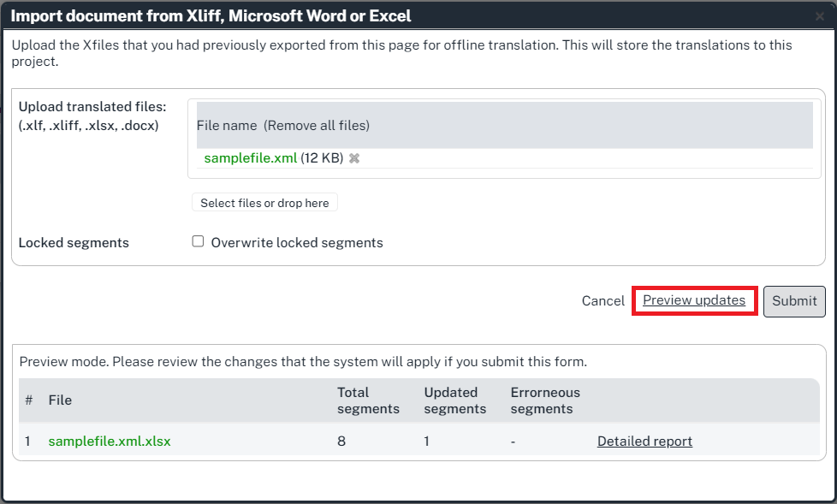Viewport: 837px width, 504px height.
Task: Click the Preview updates link
Action: [693, 300]
